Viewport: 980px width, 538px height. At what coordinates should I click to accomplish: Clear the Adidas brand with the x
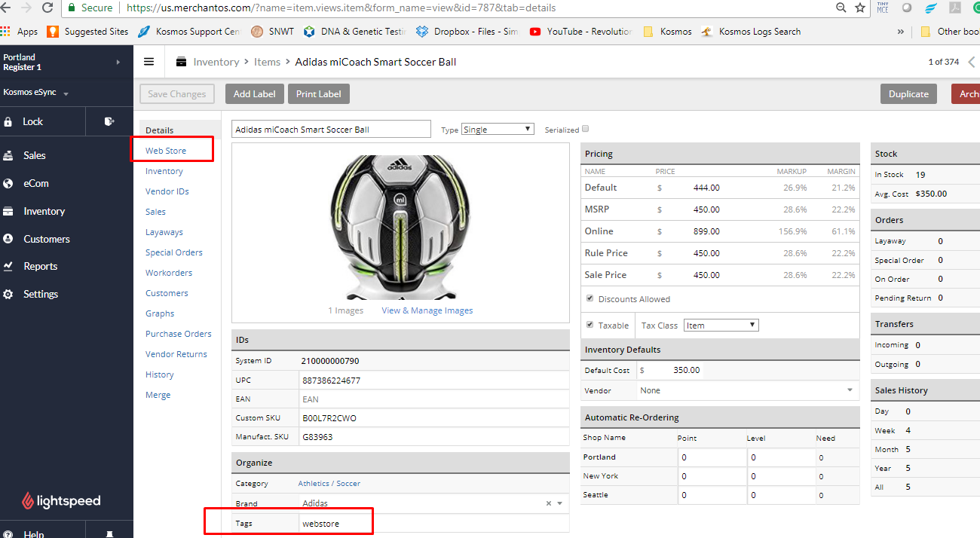(x=549, y=503)
